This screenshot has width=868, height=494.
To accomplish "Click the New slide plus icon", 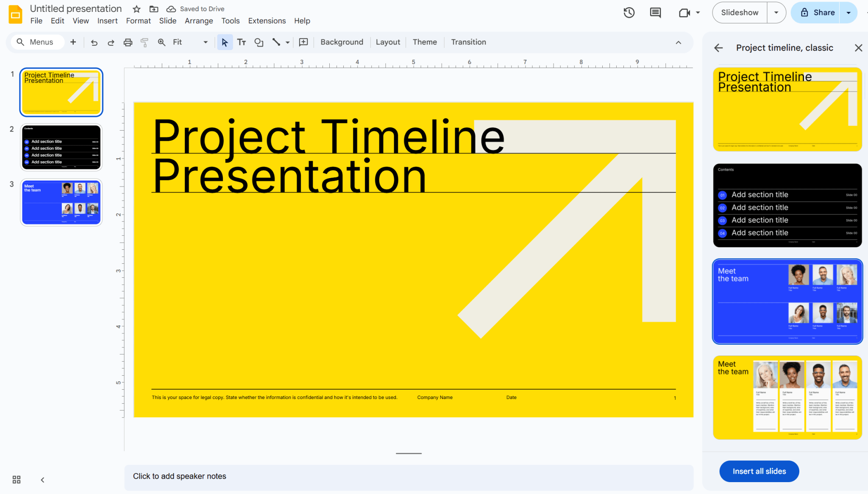I will pyautogui.click(x=73, y=42).
